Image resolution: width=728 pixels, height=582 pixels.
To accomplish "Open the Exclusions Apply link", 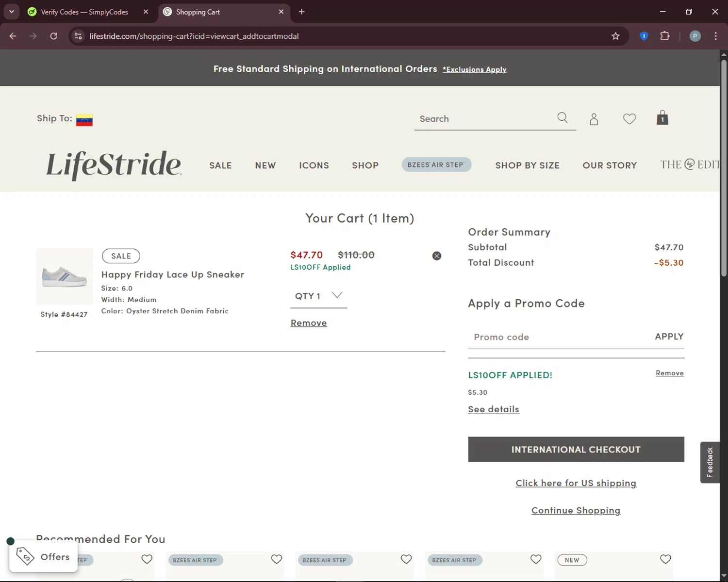I will point(475,69).
